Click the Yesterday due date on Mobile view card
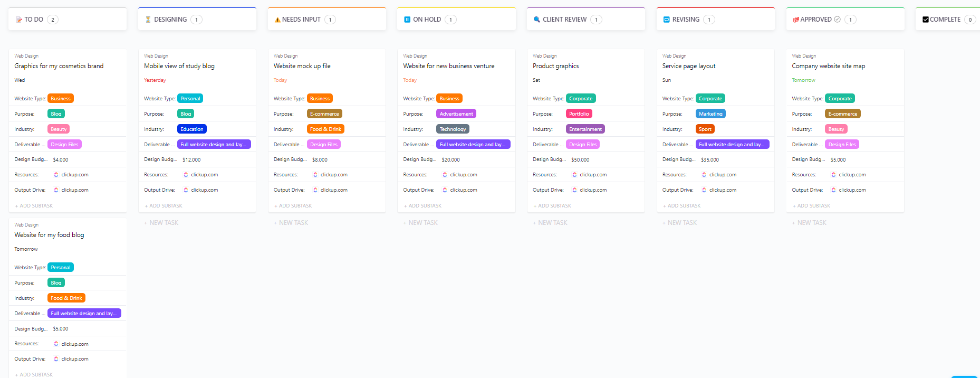The image size is (980, 378). (x=155, y=80)
